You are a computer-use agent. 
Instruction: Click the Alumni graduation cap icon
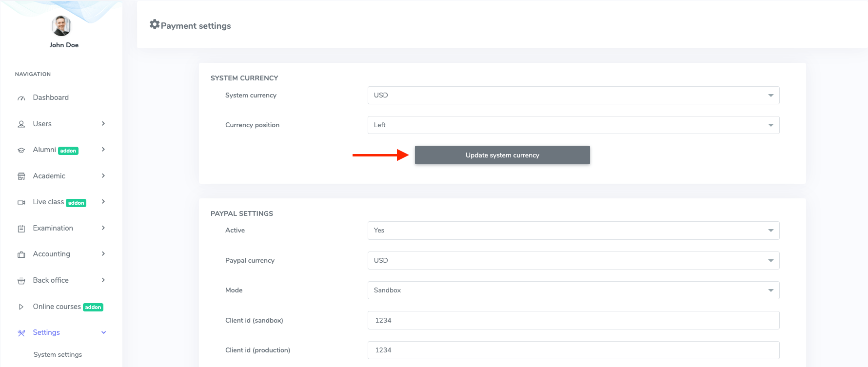pos(21,150)
